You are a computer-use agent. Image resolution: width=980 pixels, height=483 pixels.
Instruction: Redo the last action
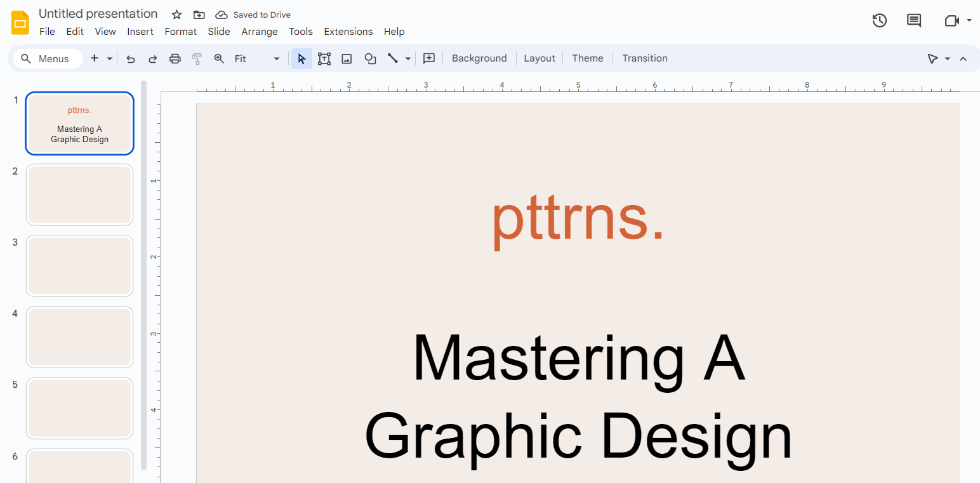tap(153, 58)
